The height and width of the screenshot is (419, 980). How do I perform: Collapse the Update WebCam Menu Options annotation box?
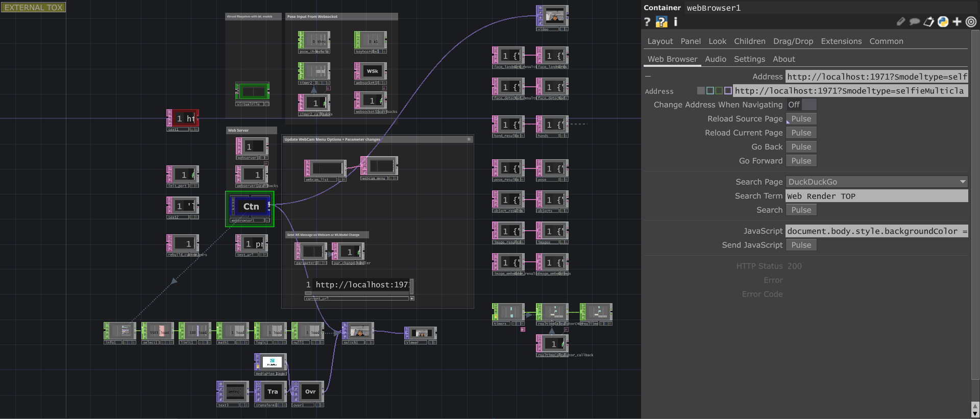tap(469, 139)
